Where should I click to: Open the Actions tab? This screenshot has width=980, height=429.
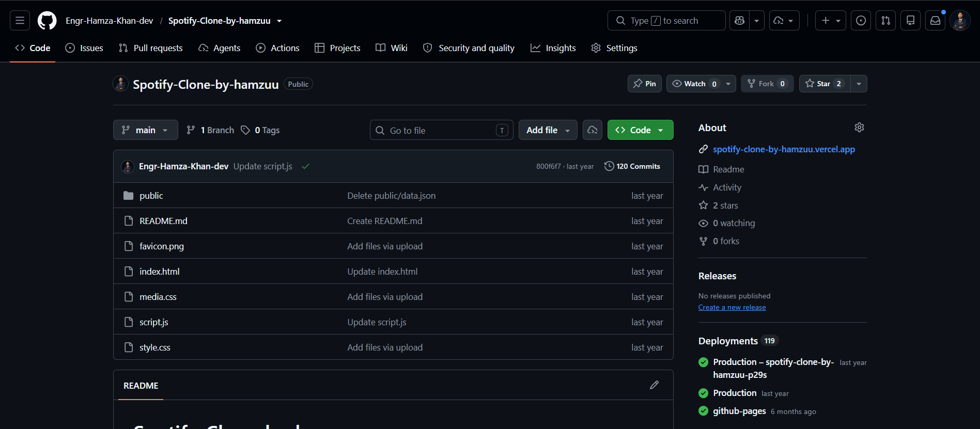tap(278, 48)
